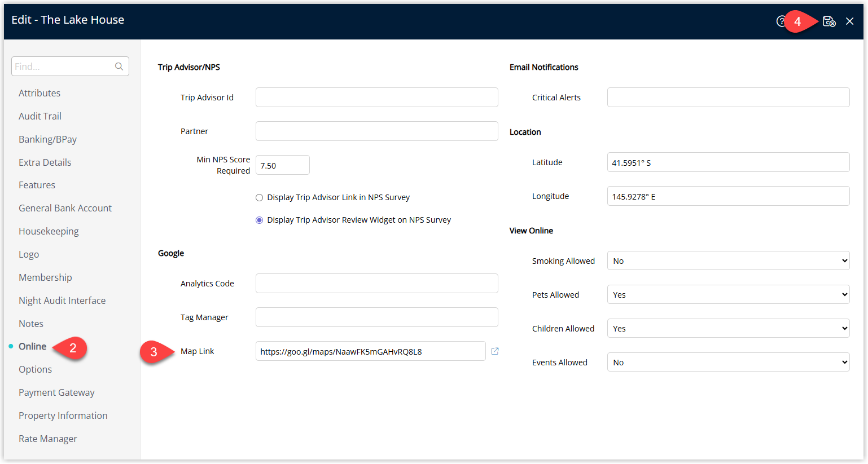Click the Analytics Code field
Screen dimensions: 868x464
377,283
